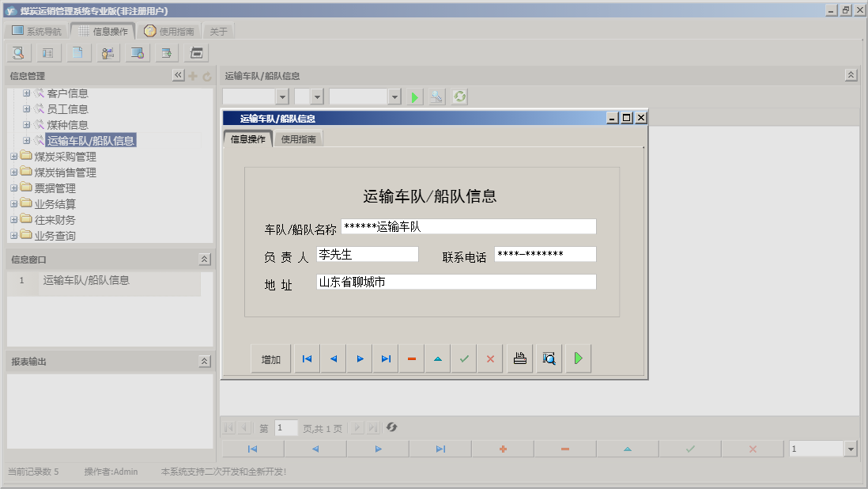Screen dimensions: 868x489
Task: Click the data table icon on the main toolbar
Action: [47, 52]
